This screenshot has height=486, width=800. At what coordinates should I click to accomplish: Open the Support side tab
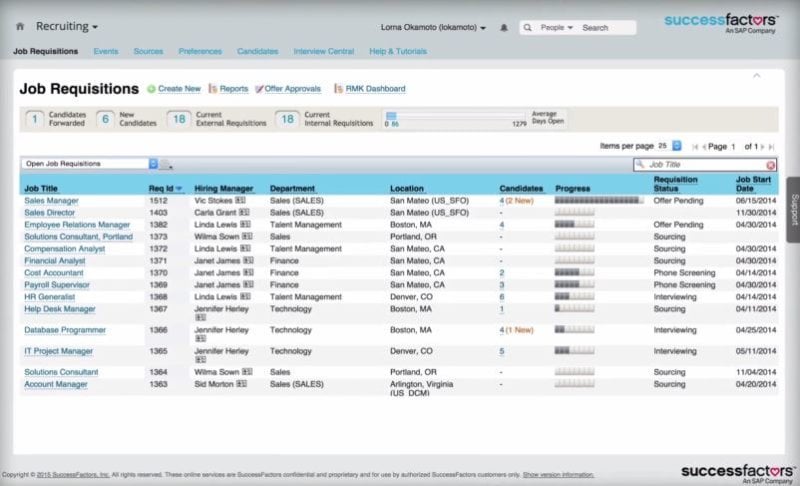pyautogui.click(x=794, y=210)
